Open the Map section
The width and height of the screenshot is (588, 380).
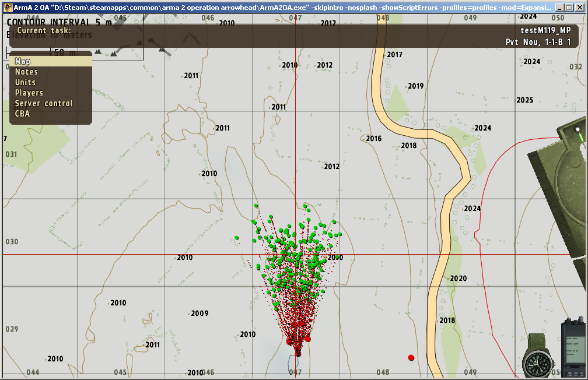coord(51,61)
